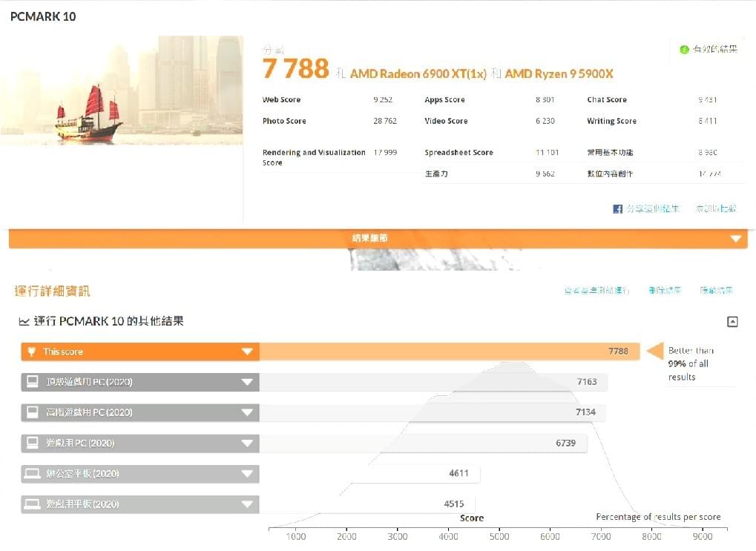Click the 6739 comparison bar
The height and width of the screenshot is (551, 756).
coord(424,443)
